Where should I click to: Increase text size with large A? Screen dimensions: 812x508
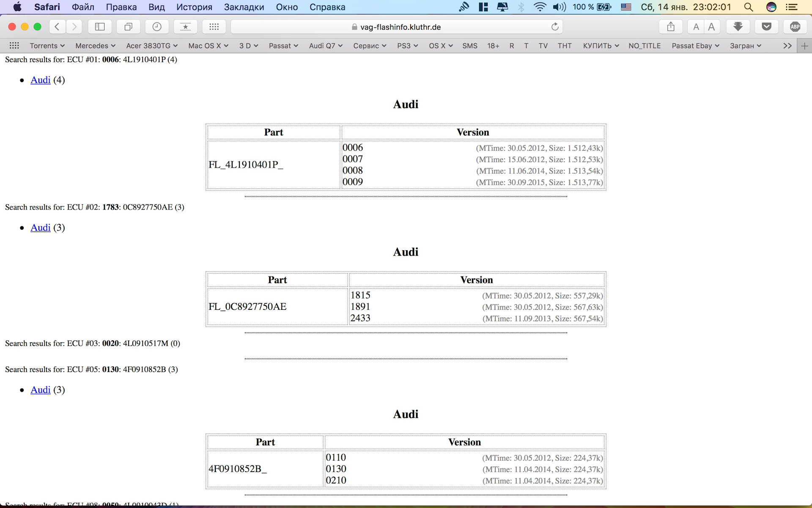[712, 27]
